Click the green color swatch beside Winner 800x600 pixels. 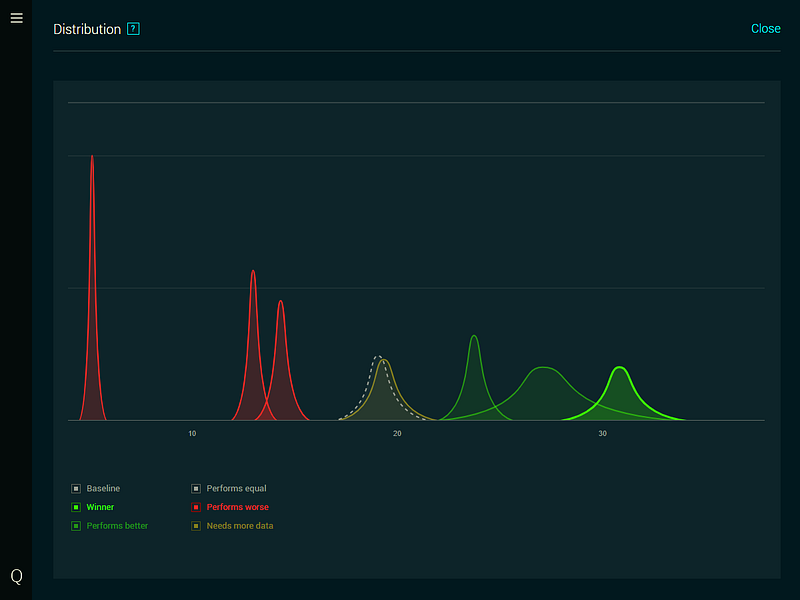[x=76, y=507]
